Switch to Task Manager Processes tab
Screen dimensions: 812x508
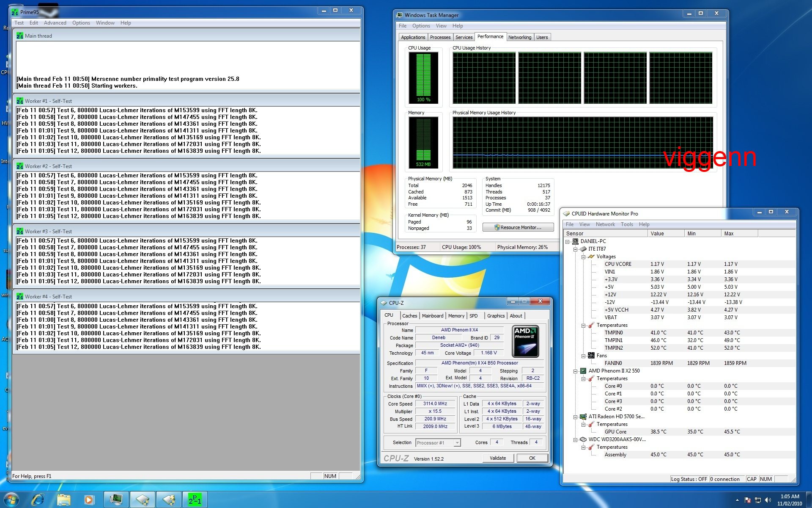pyautogui.click(x=440, y=37)
